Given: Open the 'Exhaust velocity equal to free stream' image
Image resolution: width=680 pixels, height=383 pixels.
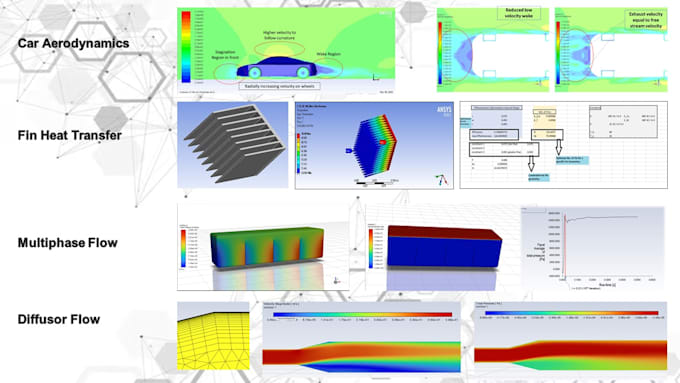Looking at the screenshot, I should 611,49.
